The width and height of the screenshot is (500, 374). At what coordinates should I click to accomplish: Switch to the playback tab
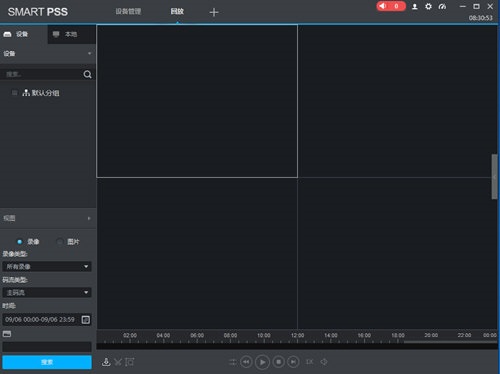coord(177,11)
